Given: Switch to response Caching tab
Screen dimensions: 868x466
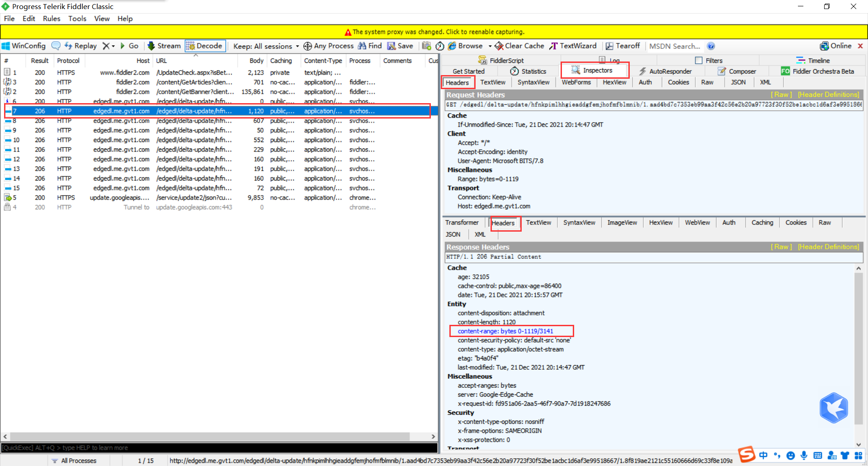Looking at the screenshot, I should pyautogui.click(x=762, y=222).
